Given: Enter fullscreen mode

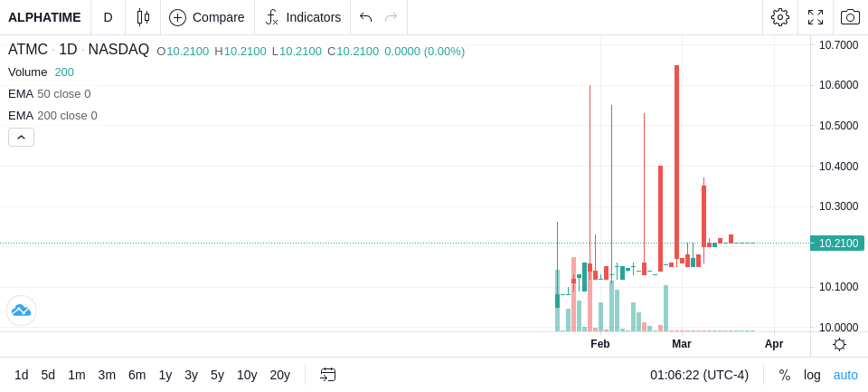Looking at the screenshot, I should tap(816, 17).
